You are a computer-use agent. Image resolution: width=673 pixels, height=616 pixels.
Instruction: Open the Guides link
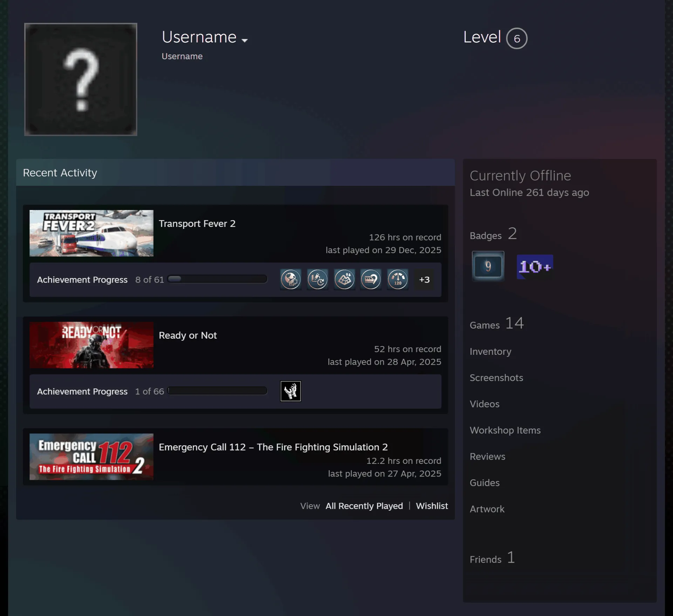coord(484,483)
